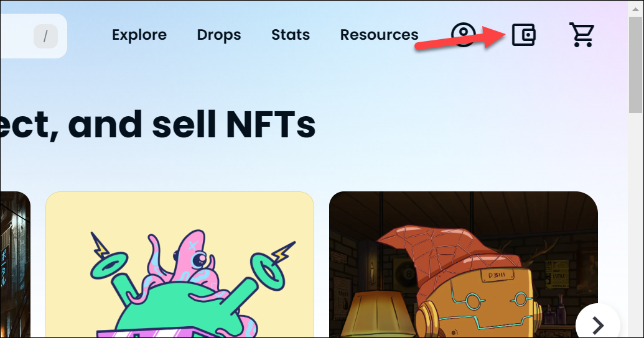The image size is (644, 338).
Task: Open the Stats menu
Action: tap(291, 35)
